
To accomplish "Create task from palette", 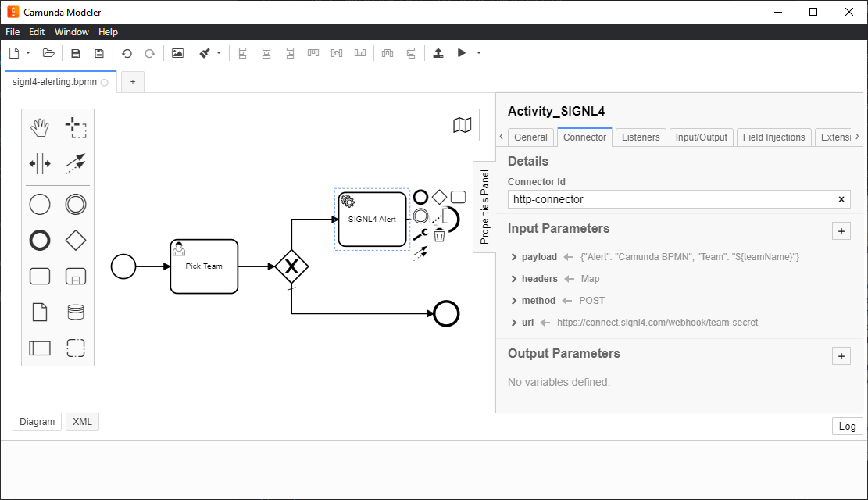I will coord(40,277).
